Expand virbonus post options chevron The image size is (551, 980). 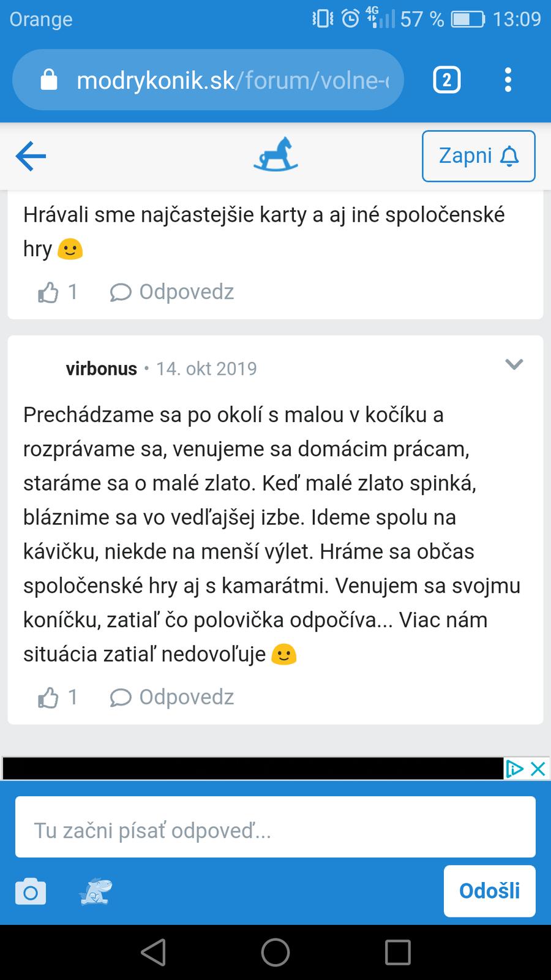click(514, 364)
